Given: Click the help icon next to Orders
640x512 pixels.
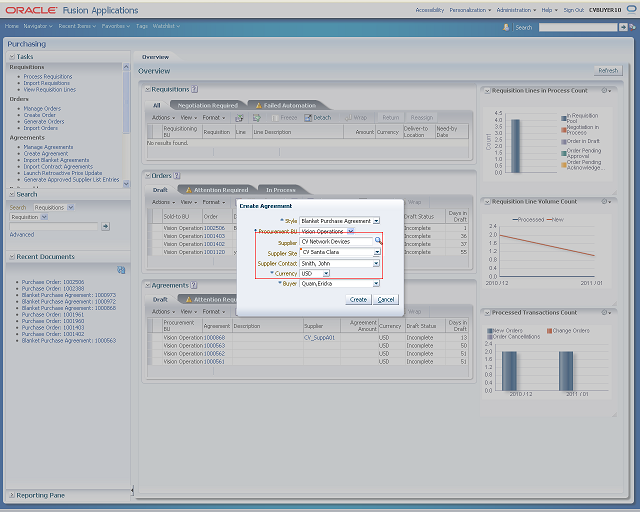Looking at the screenshot, I should click(x=177, y=176).
